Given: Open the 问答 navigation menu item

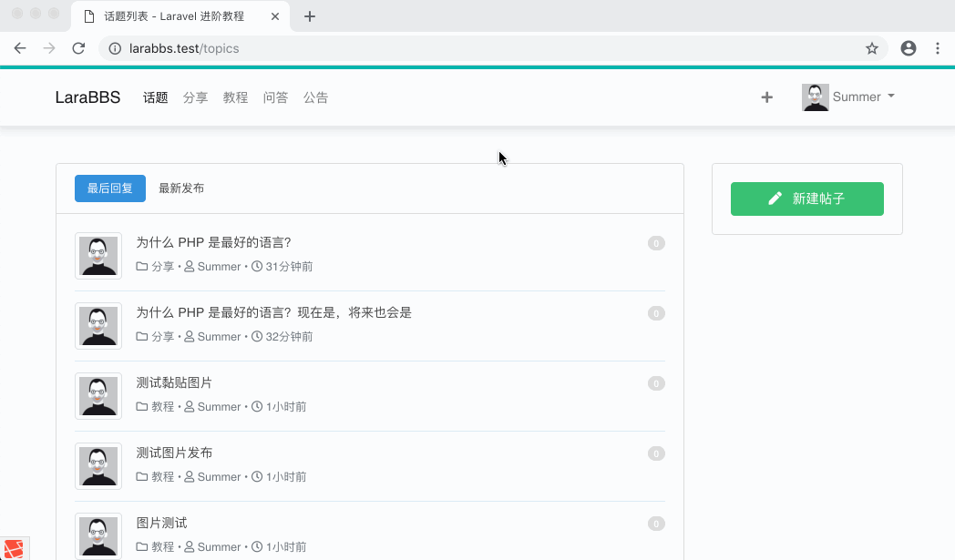Looking at the screenshot, I should pyautogui.click(x=275, y=97).
